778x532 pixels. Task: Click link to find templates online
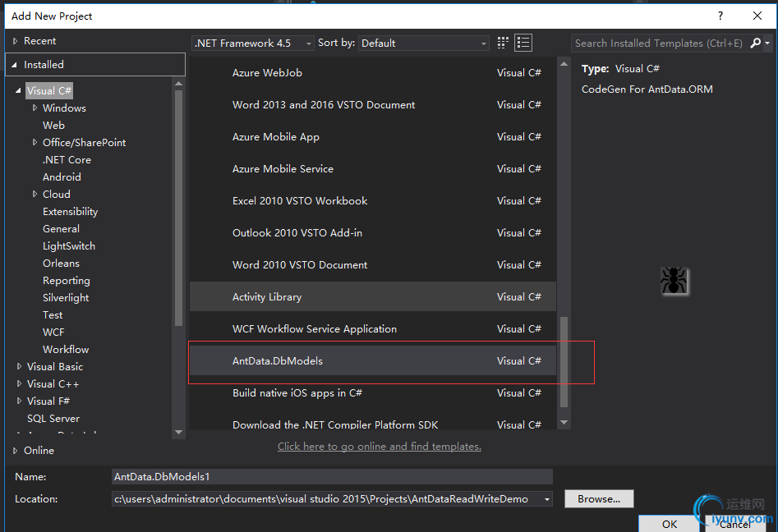point(379,447)
